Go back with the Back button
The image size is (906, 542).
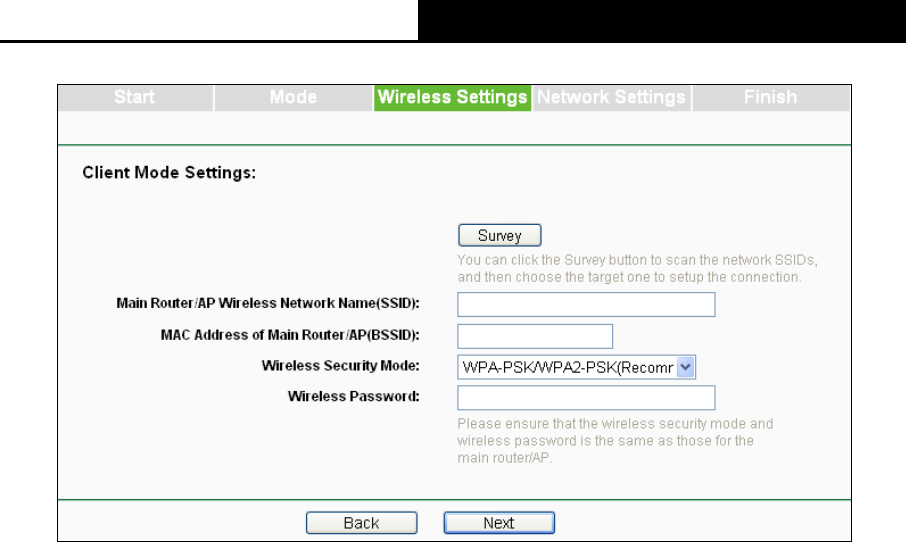[362, 522]
